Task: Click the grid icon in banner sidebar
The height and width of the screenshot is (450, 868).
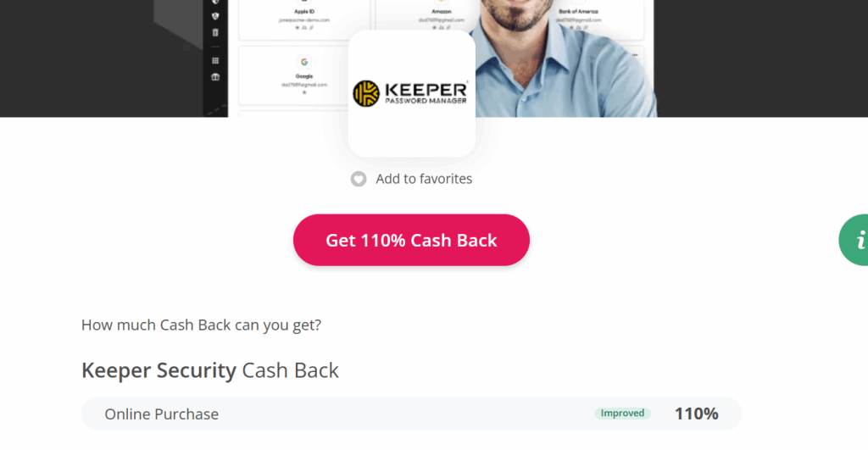Action: [x=215, y=61]
